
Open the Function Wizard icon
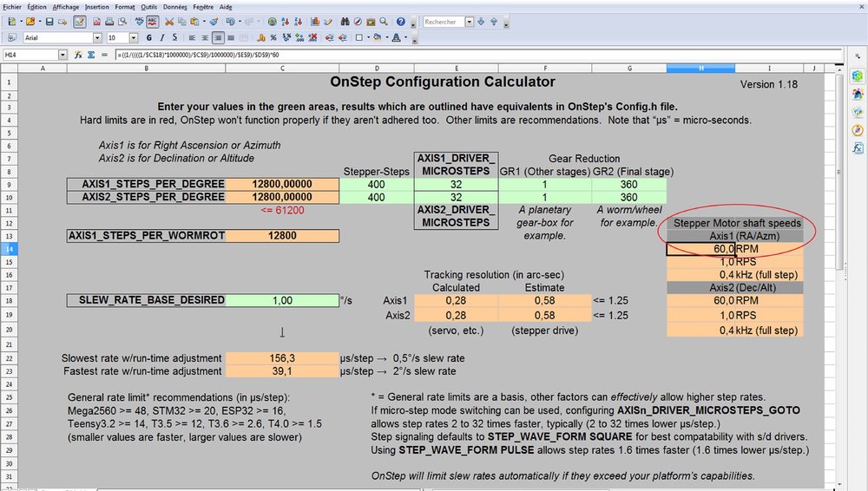pos(78,55)
